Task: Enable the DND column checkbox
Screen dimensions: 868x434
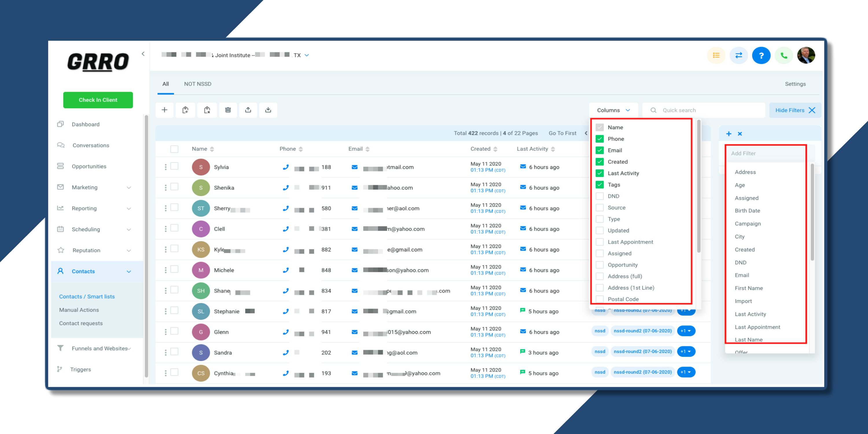Action: click(x=599, y=196)
